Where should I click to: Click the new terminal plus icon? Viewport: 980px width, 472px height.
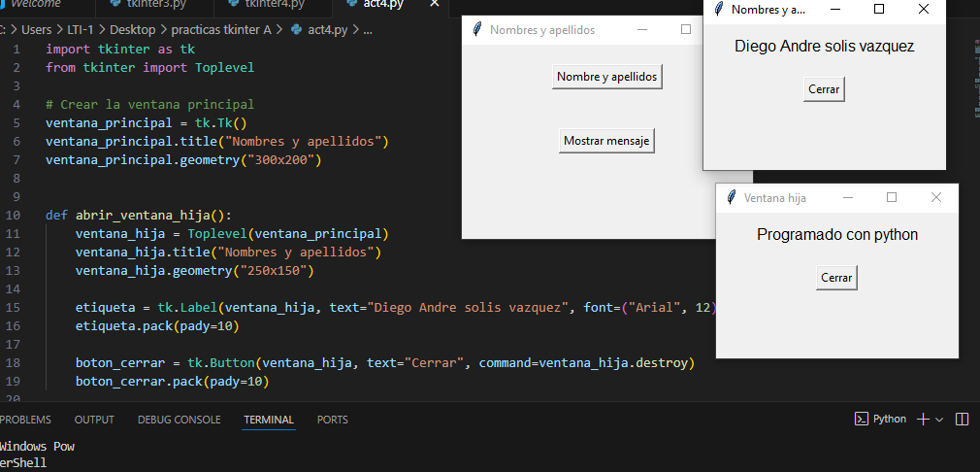click(923, 419)
